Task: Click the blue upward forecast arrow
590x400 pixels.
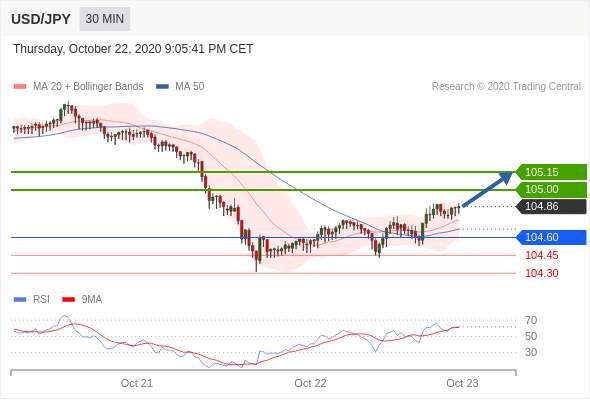Action: pos(487,189)
